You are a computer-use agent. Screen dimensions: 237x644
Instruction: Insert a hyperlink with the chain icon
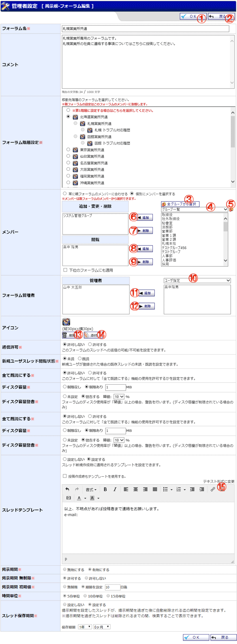point(213,489)
